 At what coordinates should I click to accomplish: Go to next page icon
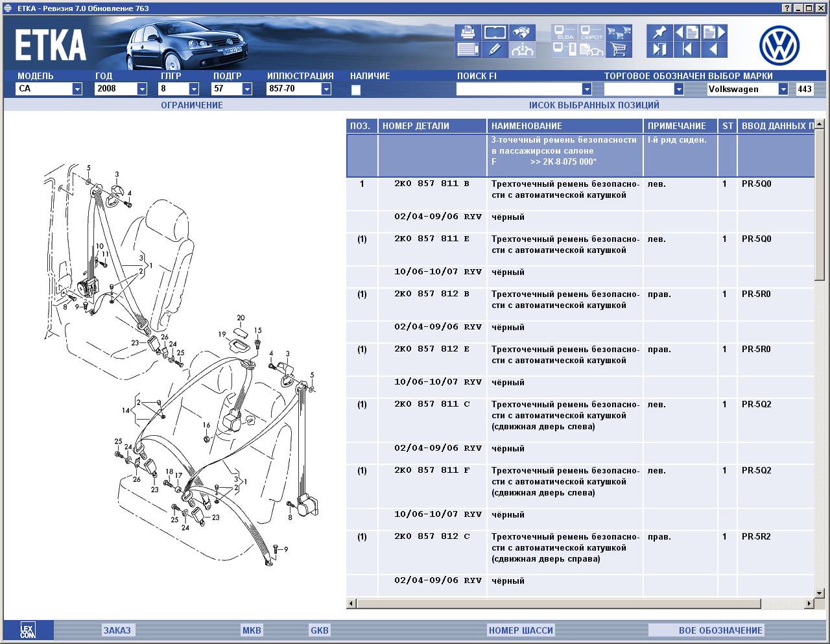(x=714, y=32)
